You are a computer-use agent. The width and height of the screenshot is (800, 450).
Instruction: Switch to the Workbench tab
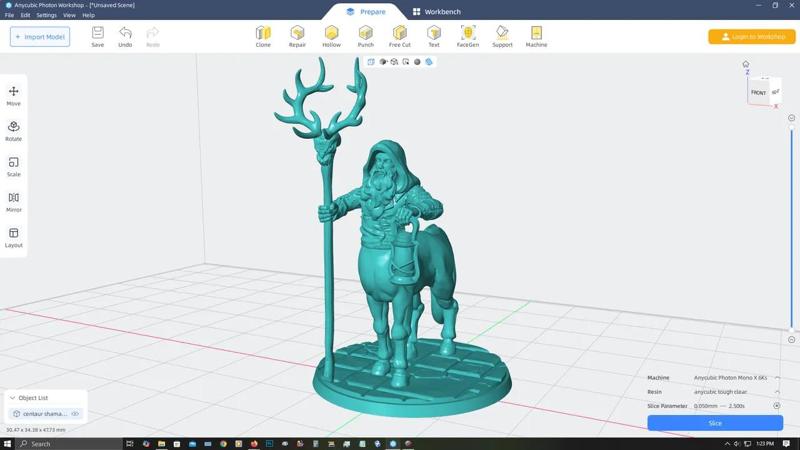coord(437,12)
